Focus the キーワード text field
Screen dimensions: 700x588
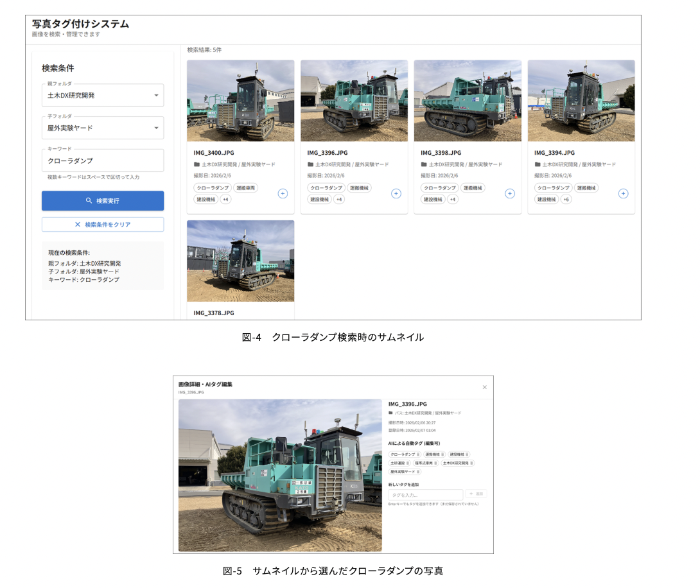pos(103,160)
